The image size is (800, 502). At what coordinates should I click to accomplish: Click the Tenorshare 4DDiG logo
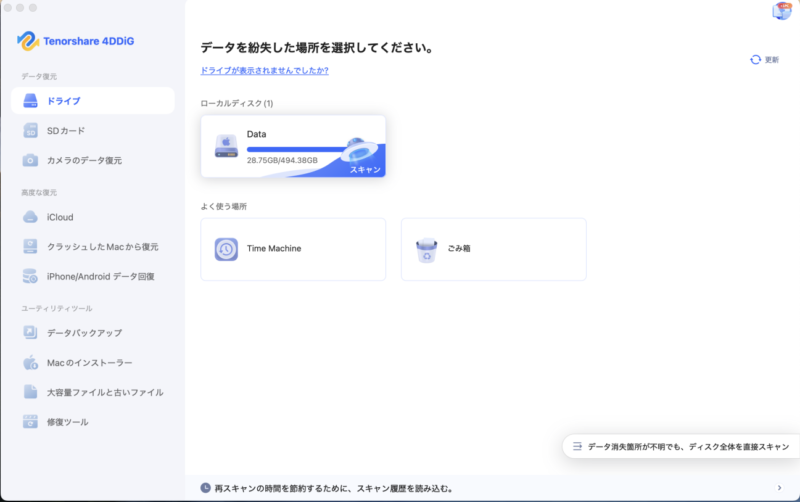73,42
